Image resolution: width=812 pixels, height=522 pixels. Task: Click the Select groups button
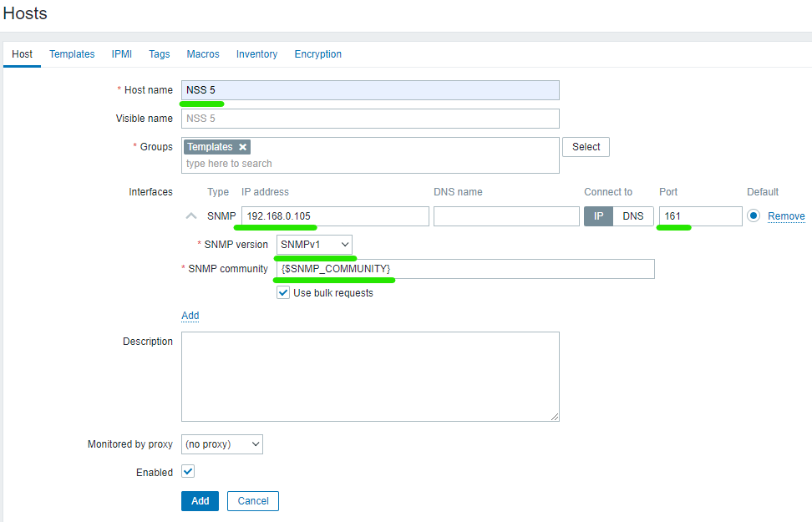pos(586,147)
